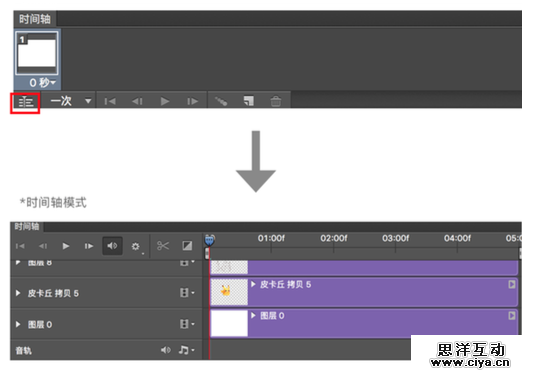Viewport: 539px width, 378px height.
Task: Select the 皮卡丘 拷贝 5 track name
Action: (x=53, y=293)
